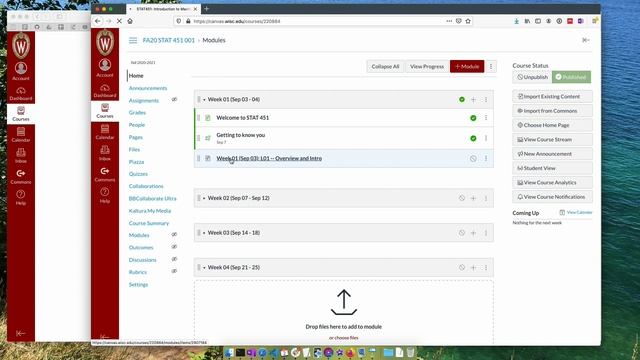
Task: Open Announcements in course navigation
Action: (148, 88)
